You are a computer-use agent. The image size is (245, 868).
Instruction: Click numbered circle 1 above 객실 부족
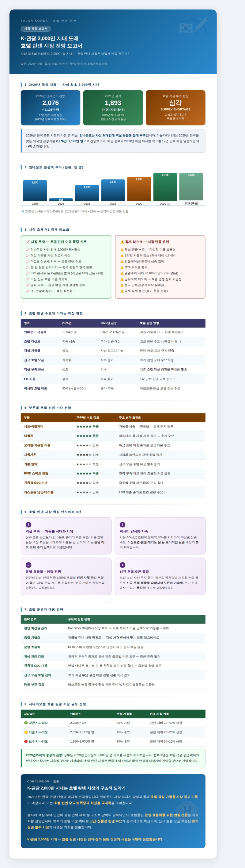coord(28,524)
